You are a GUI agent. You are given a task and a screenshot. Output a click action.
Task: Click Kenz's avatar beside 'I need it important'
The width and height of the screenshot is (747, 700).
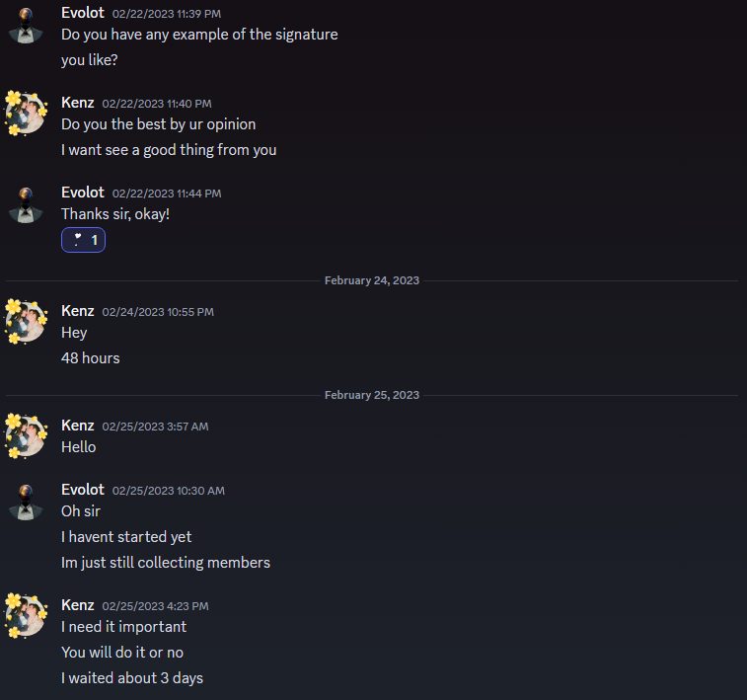coord(26,616)
